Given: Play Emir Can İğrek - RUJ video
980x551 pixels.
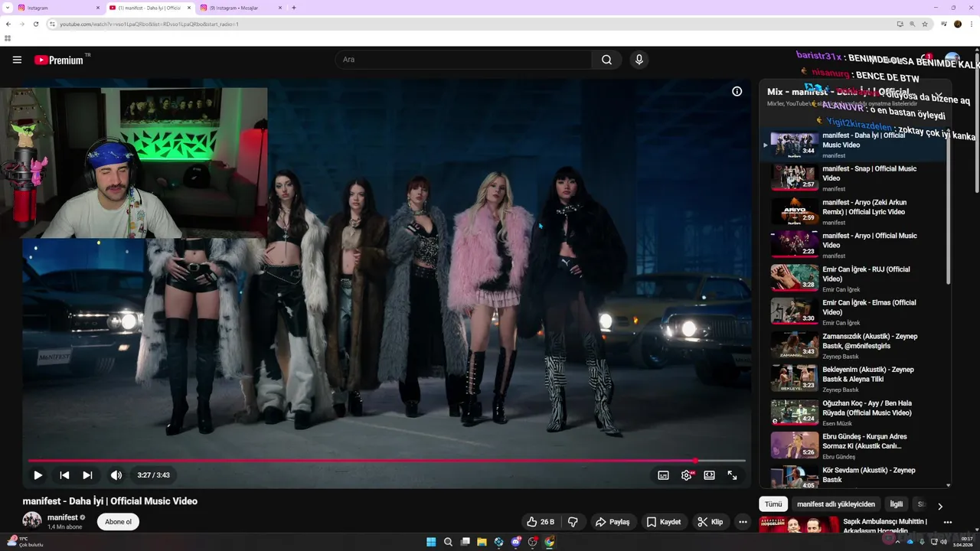Looking at the screenshot, I should coord(854,279).
